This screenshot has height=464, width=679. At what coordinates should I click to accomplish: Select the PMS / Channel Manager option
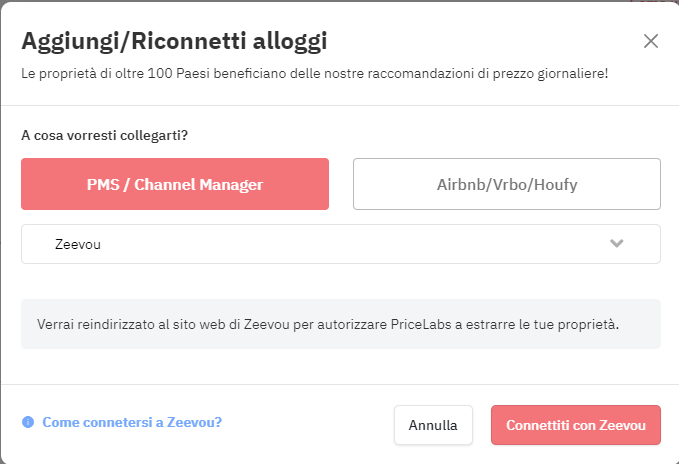tap(175, 184)
